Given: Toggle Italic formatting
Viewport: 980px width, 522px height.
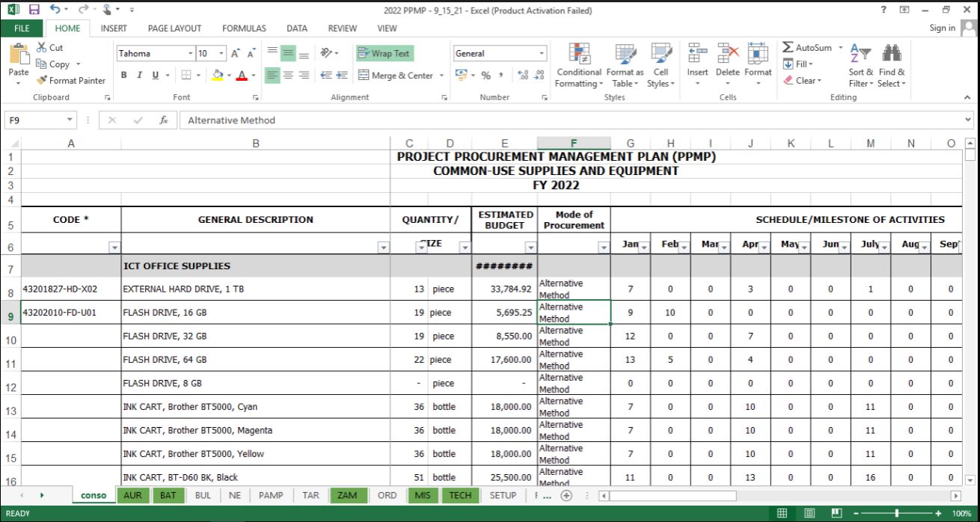Looking at the screenshot, I should 138,75.
